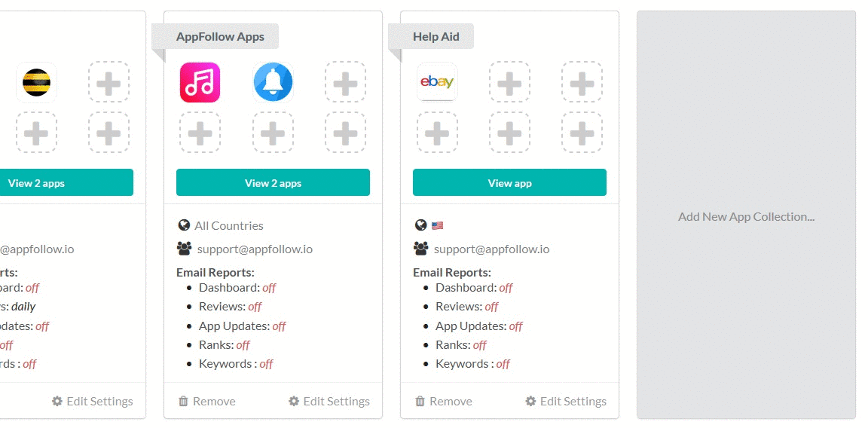Select the AppFollow Apps collection label

220,36
